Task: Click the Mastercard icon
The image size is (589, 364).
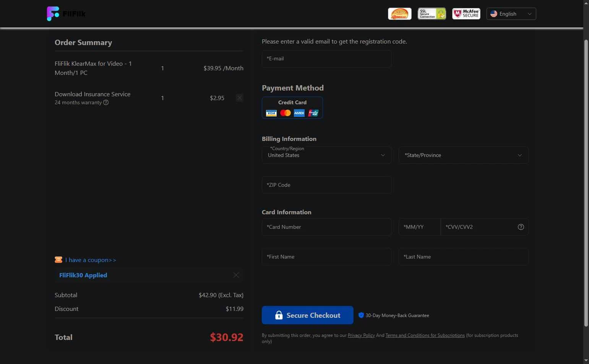Action: (x=286, y=113)
